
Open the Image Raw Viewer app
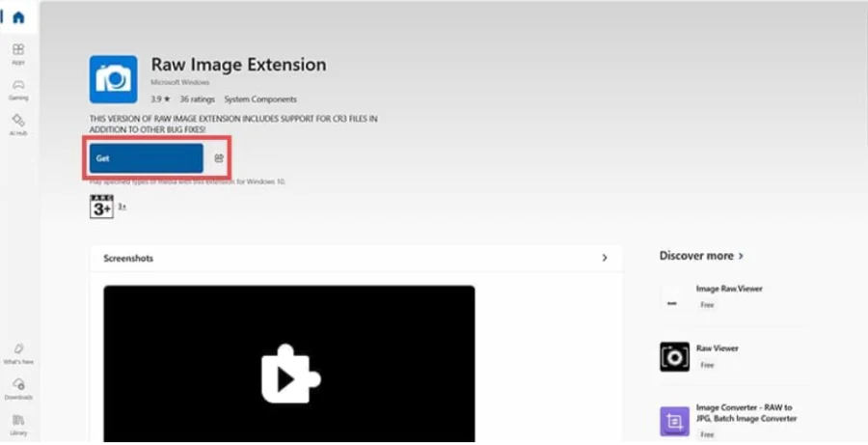729,289
